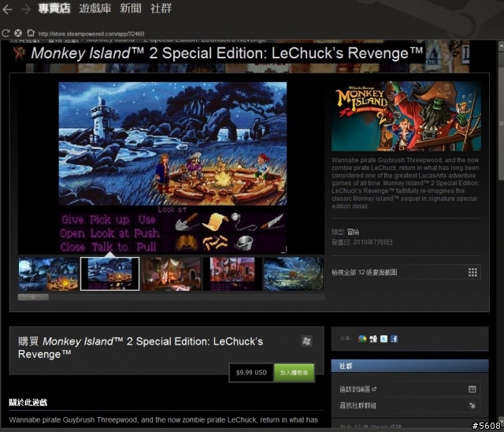Click the grid icon for all screenshots

[472, 273]
